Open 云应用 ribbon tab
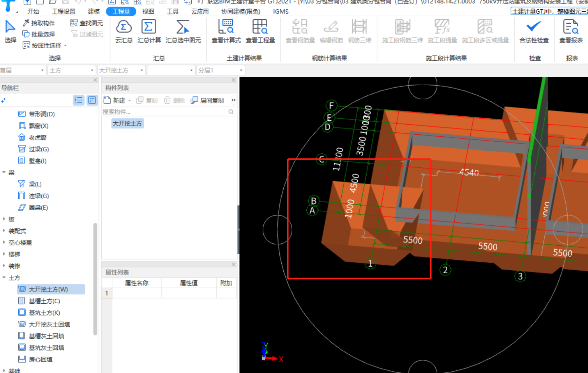This screenshot has height=373, width=588. click(200, 12)
